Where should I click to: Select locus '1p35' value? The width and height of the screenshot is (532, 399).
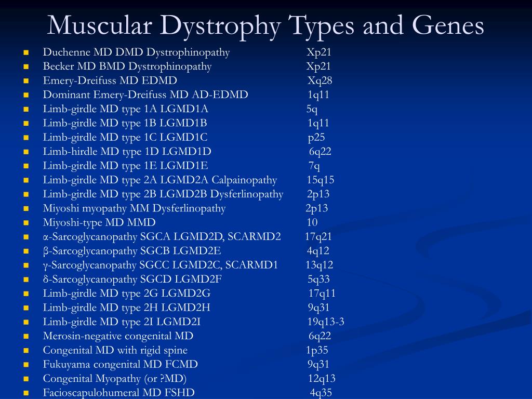317,351
